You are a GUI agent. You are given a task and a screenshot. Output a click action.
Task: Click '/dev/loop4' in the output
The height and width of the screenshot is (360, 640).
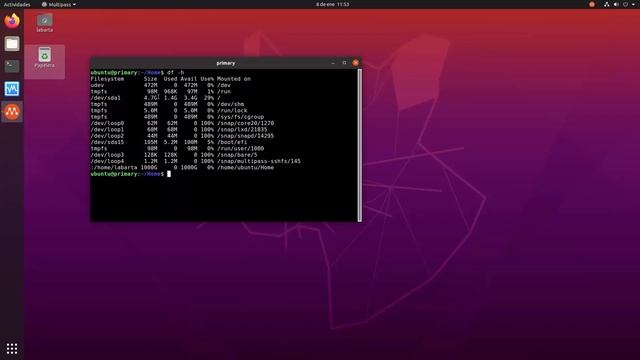[x=107, y=161]
